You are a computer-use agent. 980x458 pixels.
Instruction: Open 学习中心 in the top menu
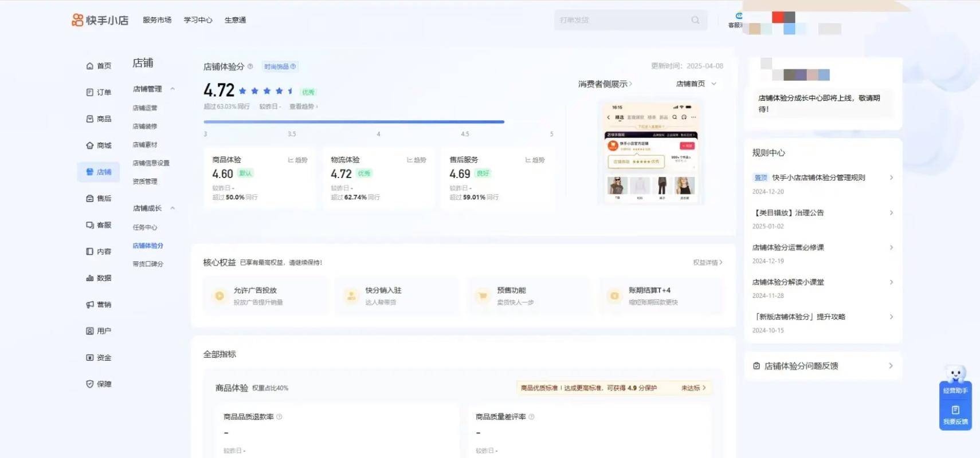click(198, 20)
